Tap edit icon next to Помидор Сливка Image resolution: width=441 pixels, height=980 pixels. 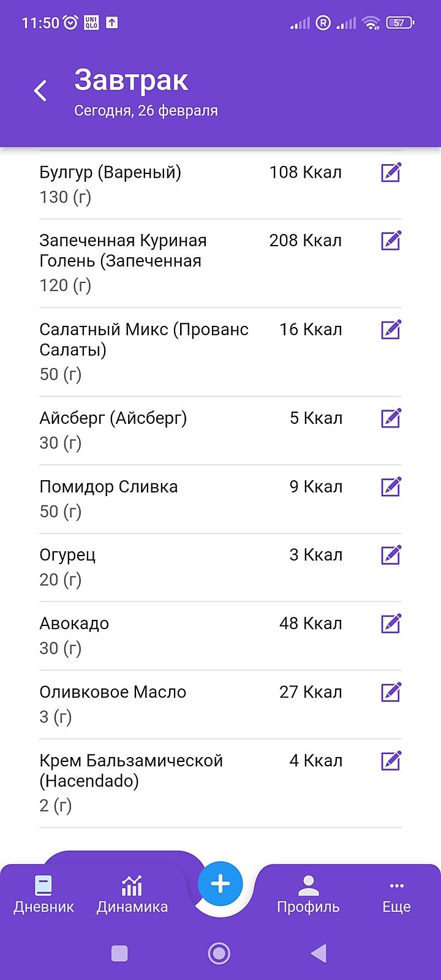click(x=391, y=487)
